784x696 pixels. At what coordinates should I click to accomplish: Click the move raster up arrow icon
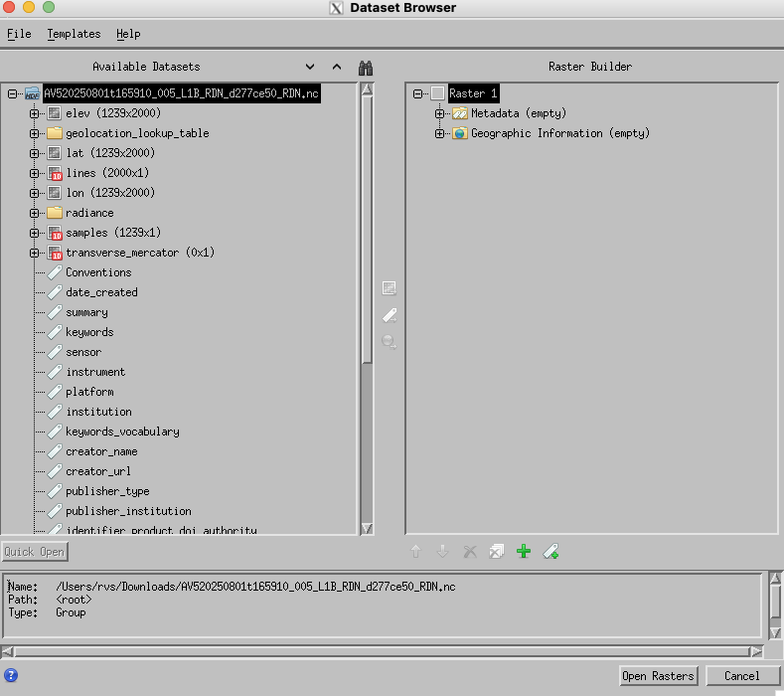[415, 552]
